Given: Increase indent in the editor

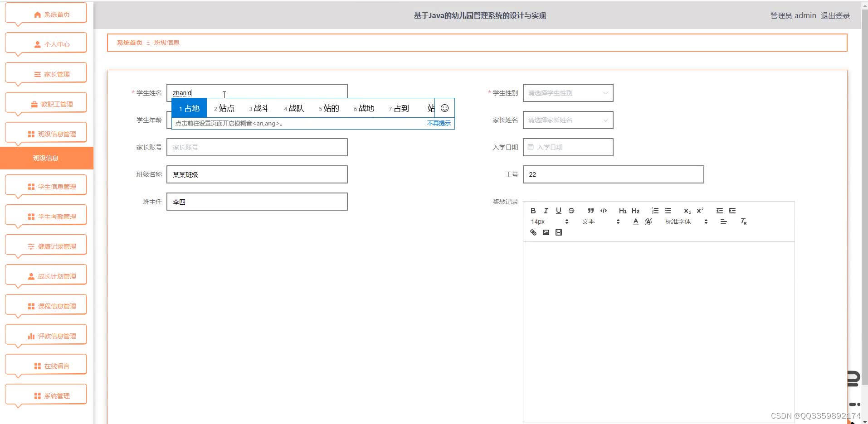Looking at the screenshot, I should (x=732, y=211).
